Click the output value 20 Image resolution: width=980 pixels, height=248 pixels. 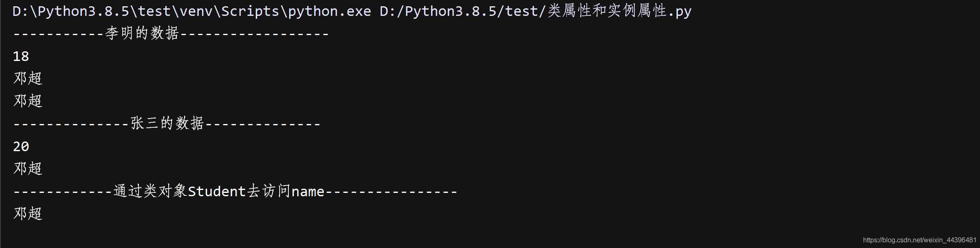pyautogui.click(x=21, y=147)
